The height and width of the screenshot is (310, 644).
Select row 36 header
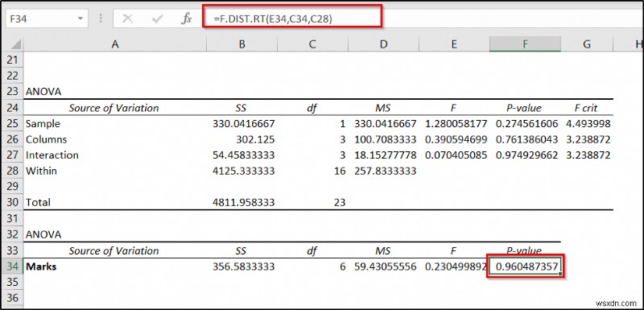point(12,298)
